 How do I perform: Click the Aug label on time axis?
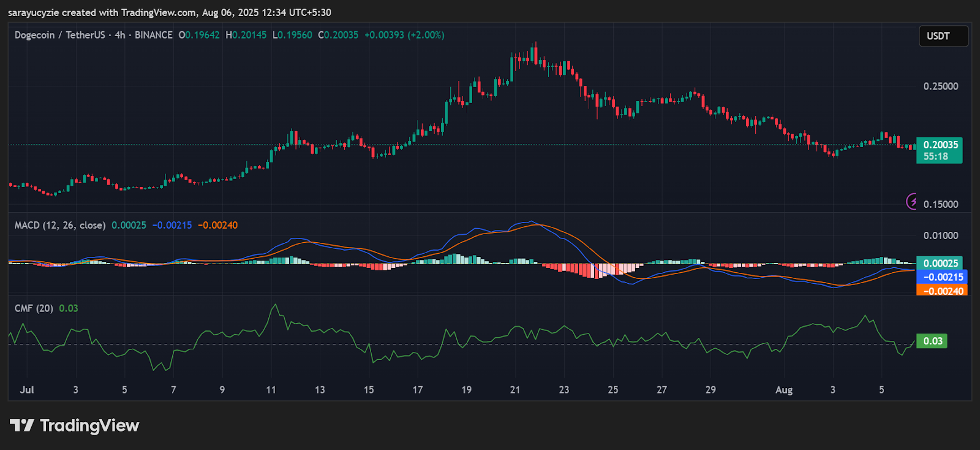pyautogui.click(x=783, y=390)
